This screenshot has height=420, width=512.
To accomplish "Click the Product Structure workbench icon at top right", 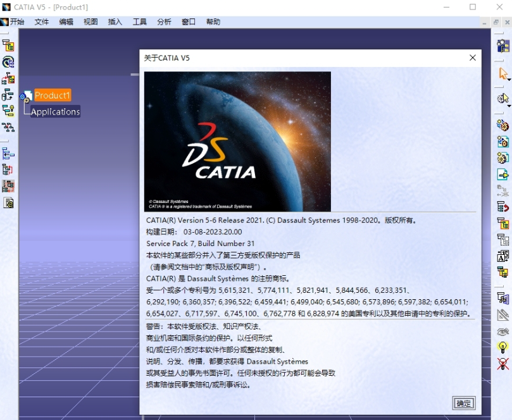I will pos(503,46).
